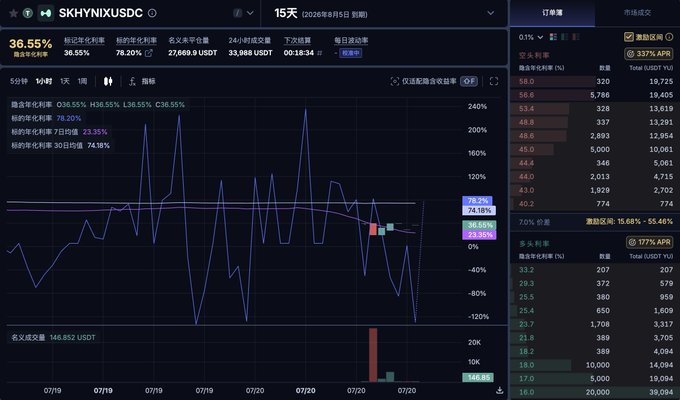Select the 1小时 chart interval
Image resolution: width=680 pixels, height=400 pixels.
point(44,81)
